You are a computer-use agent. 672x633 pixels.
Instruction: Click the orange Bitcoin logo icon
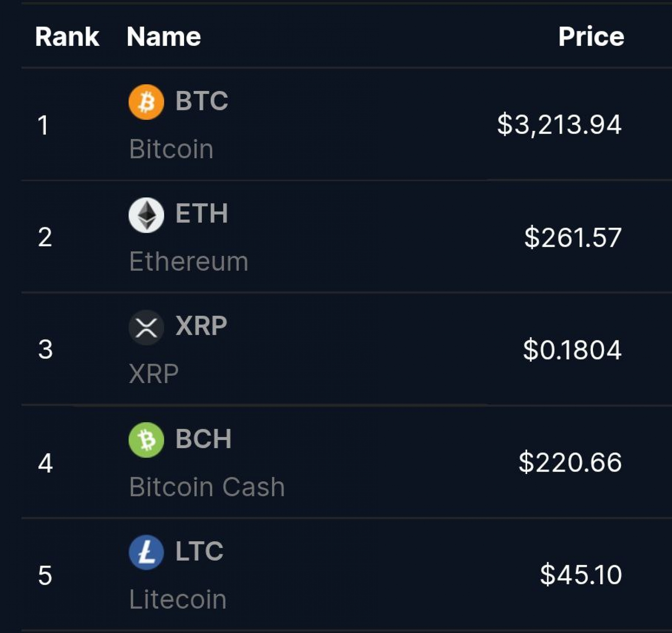(x=146, y=102)
